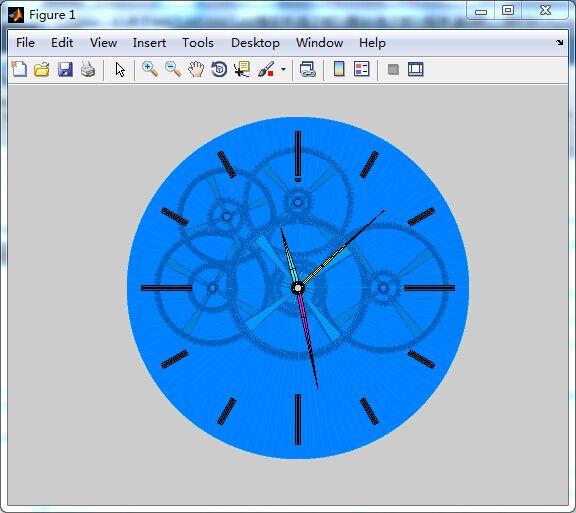Activate the Zoom Out magnifier tool

pos(173,69)
